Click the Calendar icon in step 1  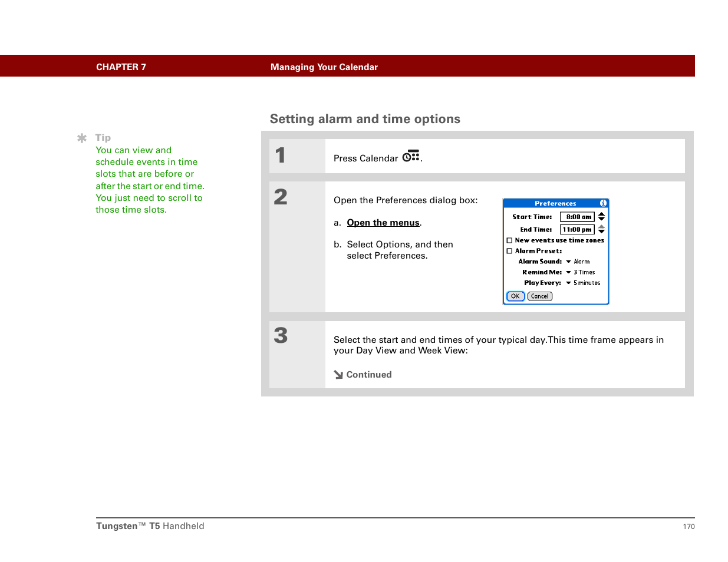[x=411, y=156]
